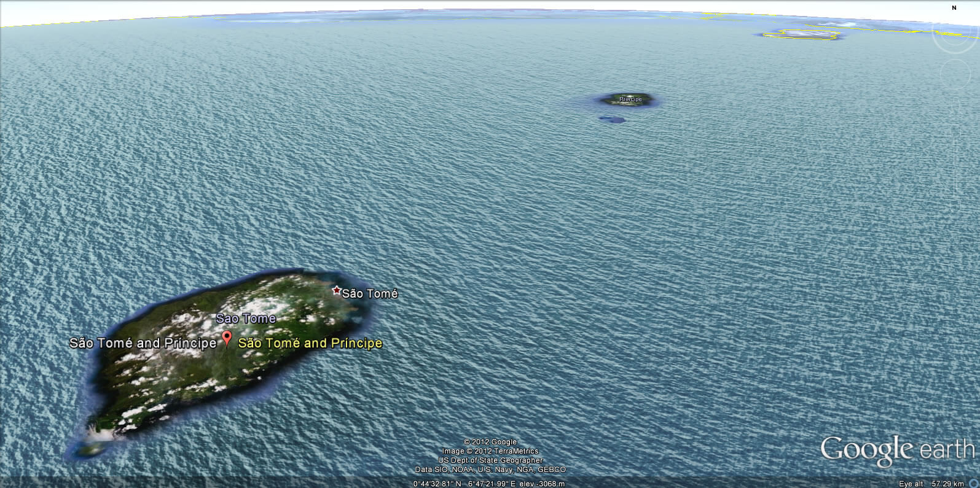Click the red São Tomé and Príncipe placemark pin
This screenshot has width=980, height=488.
click(227, 338)
